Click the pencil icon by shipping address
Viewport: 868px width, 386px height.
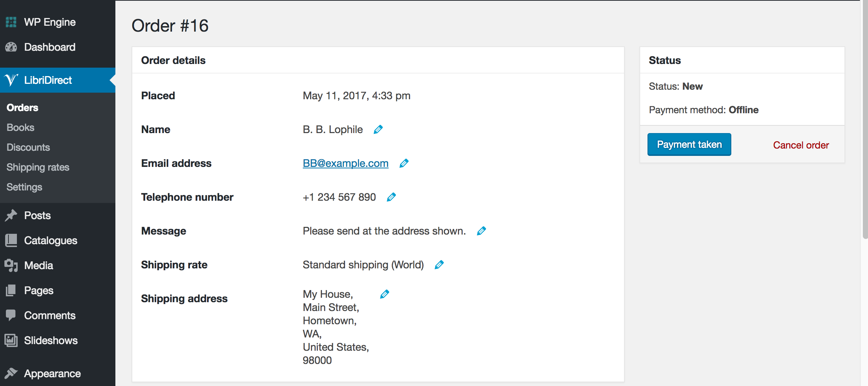click(x=385, y=294)
